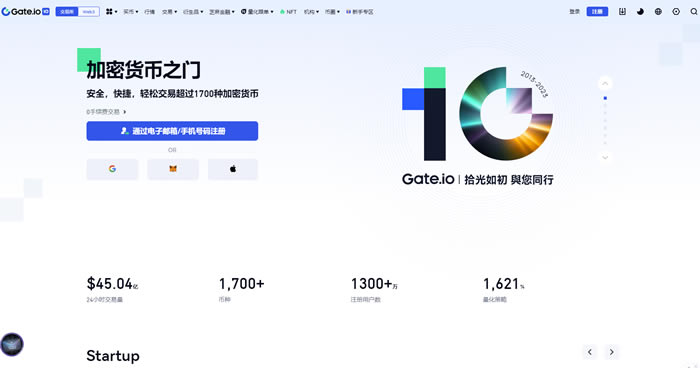Sign up with Apple icon button

[x=233, y=169]
